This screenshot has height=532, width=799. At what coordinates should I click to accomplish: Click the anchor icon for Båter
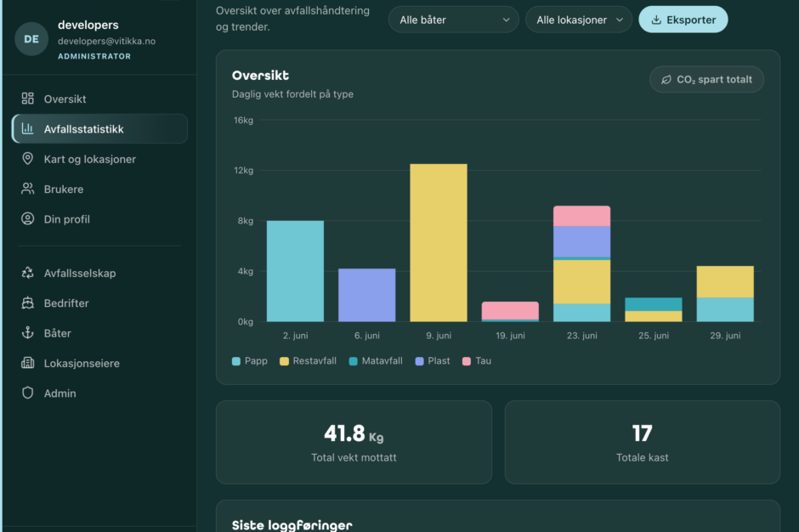[x=27, y=333]
